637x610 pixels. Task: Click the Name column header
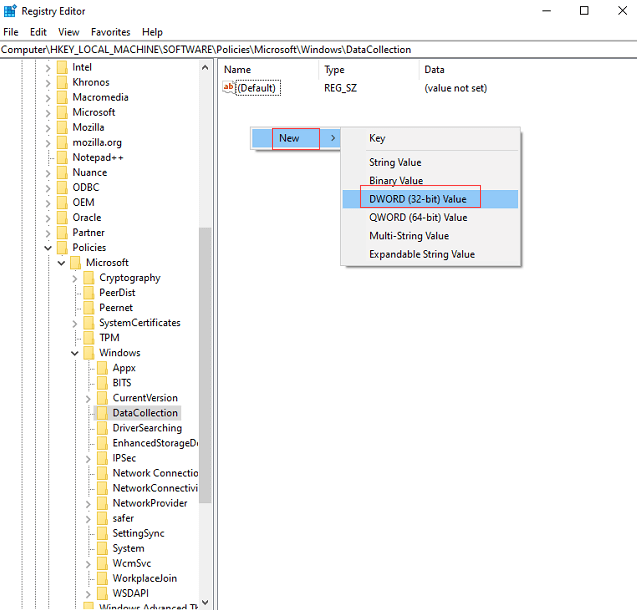269,69
